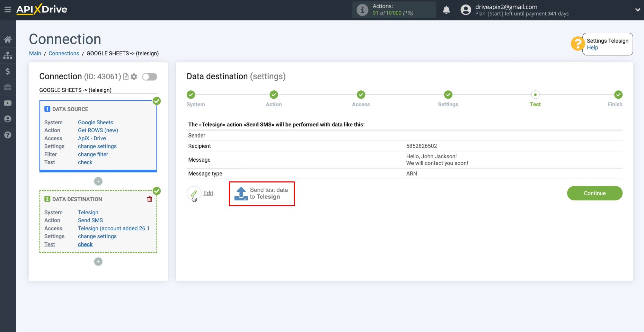The image size is (644, 332).
Task: Click the question-mark help icon in sidebar
Action: click(8, 135)
